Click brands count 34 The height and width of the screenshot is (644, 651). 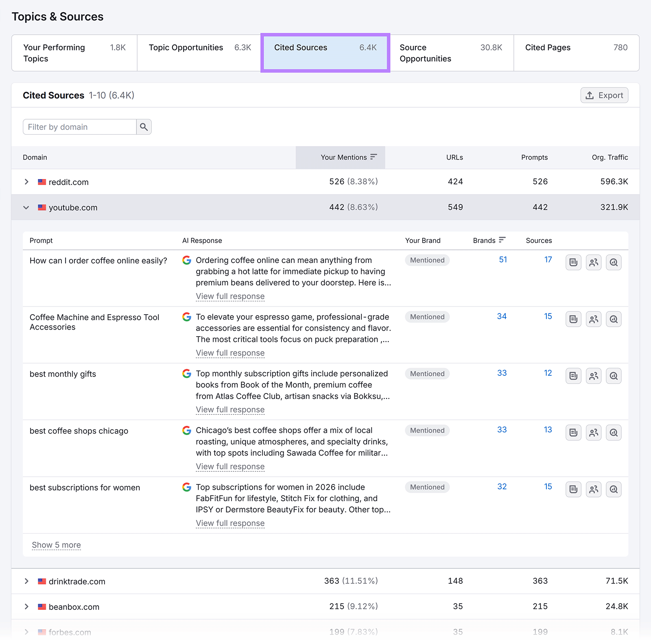[502, 316]
